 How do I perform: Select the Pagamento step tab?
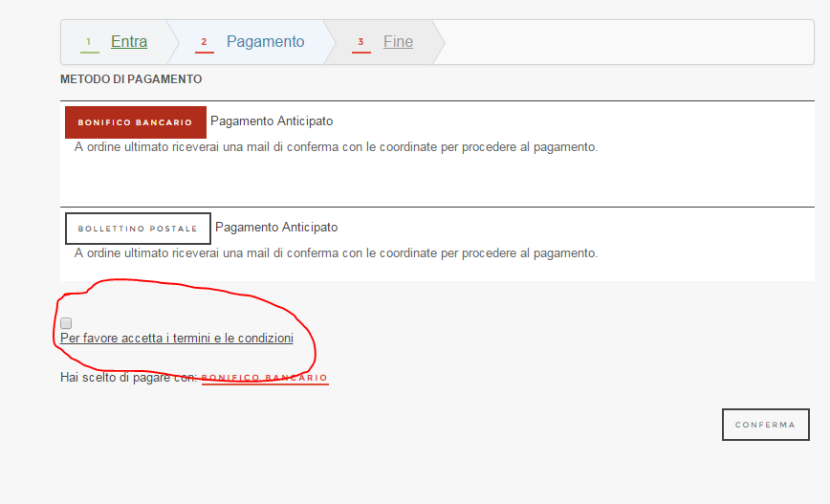(x=265, y=42)
